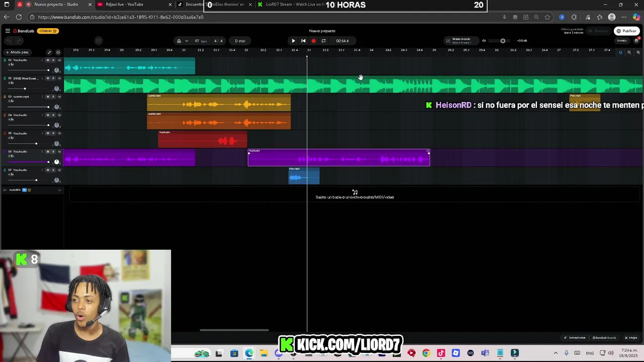This screenshot has width=644, height=362.
Task: Select track 03 microphone icon
Action: coord(5,97)
